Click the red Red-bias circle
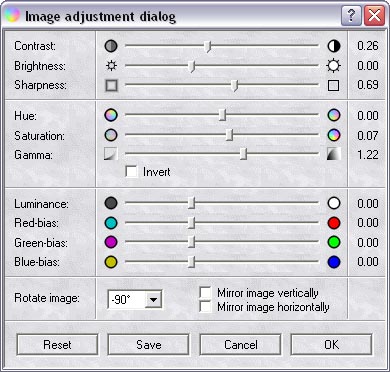390x372 pixels. click(334, 223)
